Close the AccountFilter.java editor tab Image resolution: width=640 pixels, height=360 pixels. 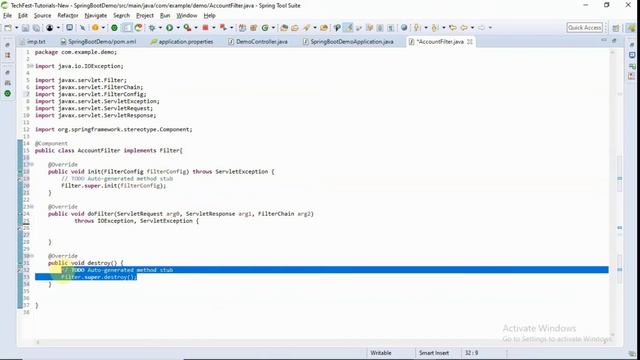(470, 42)
